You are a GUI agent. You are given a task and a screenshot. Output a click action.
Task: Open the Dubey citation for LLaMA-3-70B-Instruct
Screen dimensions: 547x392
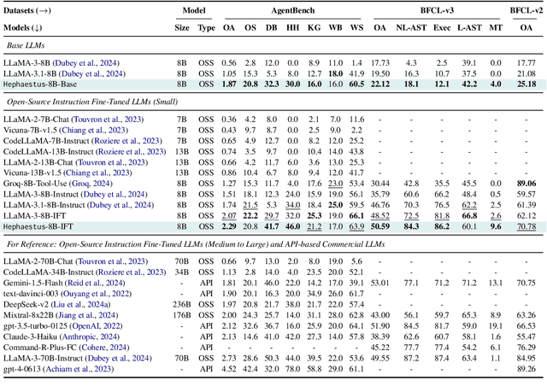118,358
